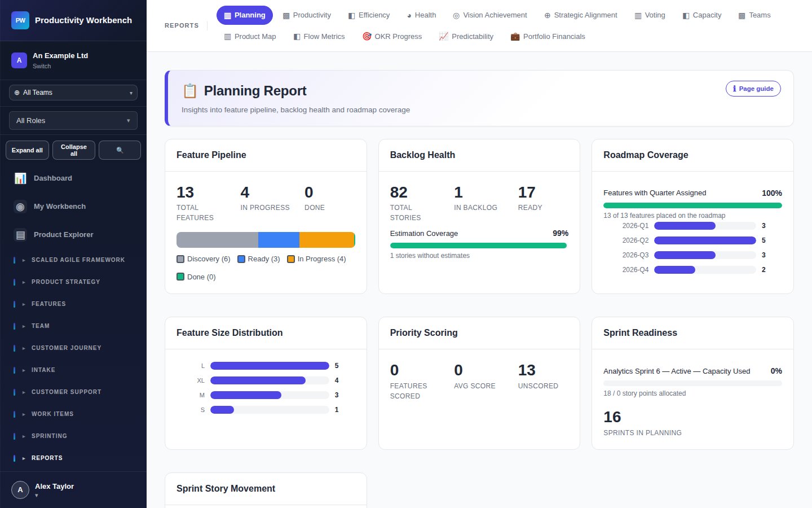Click the Vision Achievement tab icon

(x=456, y=16)
